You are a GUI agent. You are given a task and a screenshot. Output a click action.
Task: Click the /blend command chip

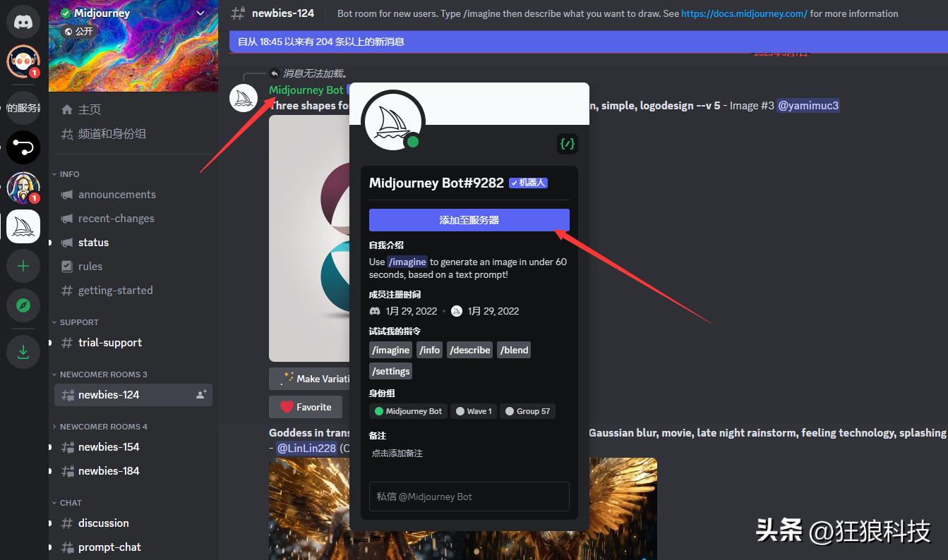pos(514,350)
